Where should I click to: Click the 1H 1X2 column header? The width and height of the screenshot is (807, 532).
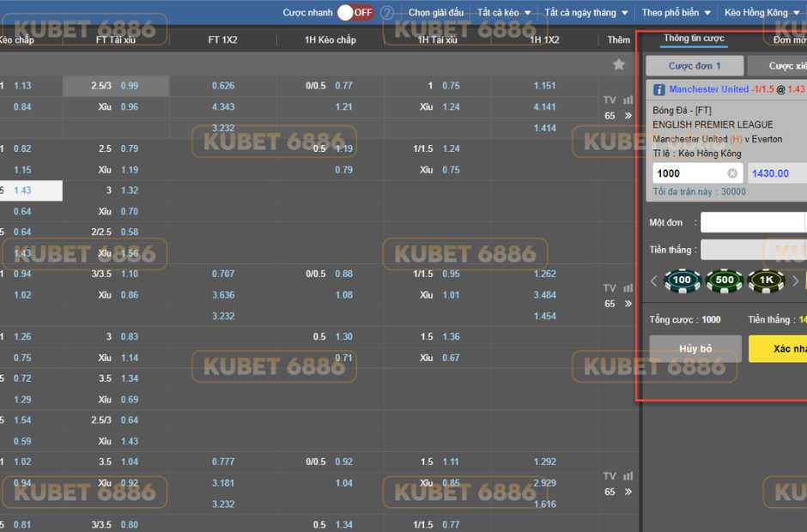pos(544,39)
